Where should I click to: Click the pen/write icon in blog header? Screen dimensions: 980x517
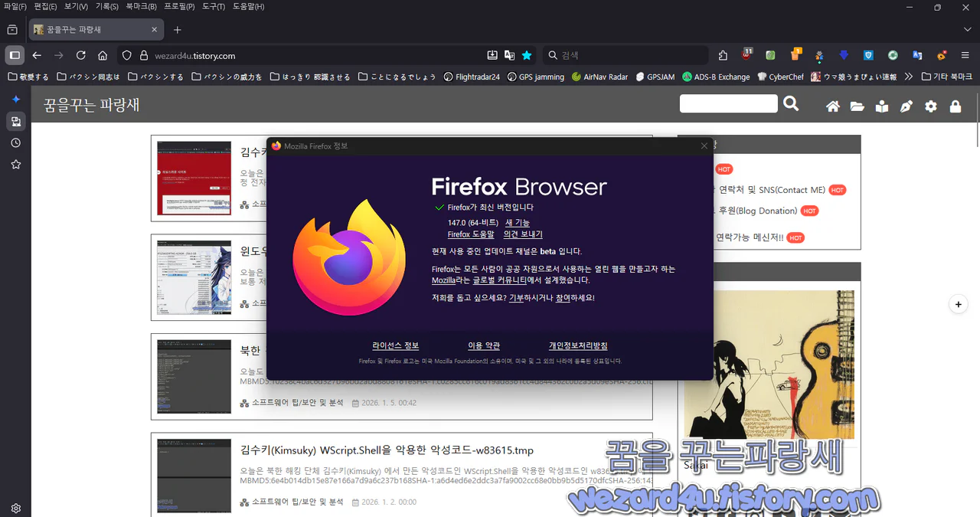tap(906, 106)
